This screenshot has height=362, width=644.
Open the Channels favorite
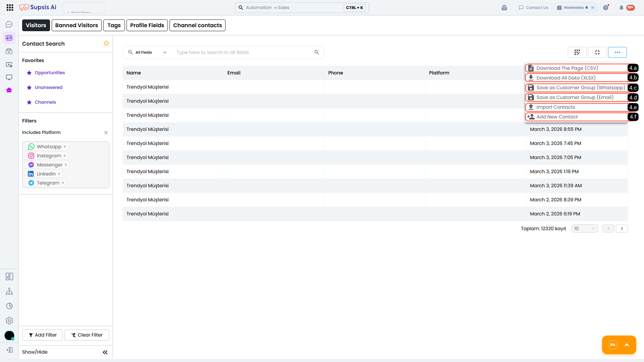click(x=45, y=102)
